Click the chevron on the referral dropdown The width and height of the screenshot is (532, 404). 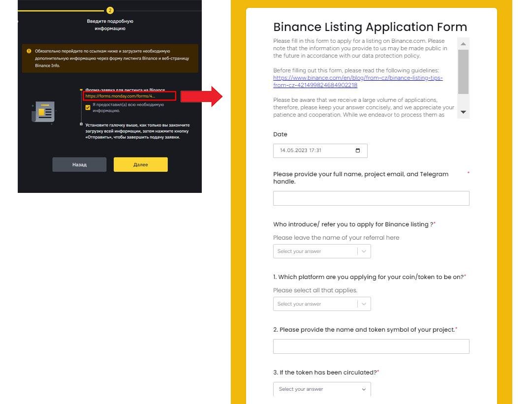[364, 251]
